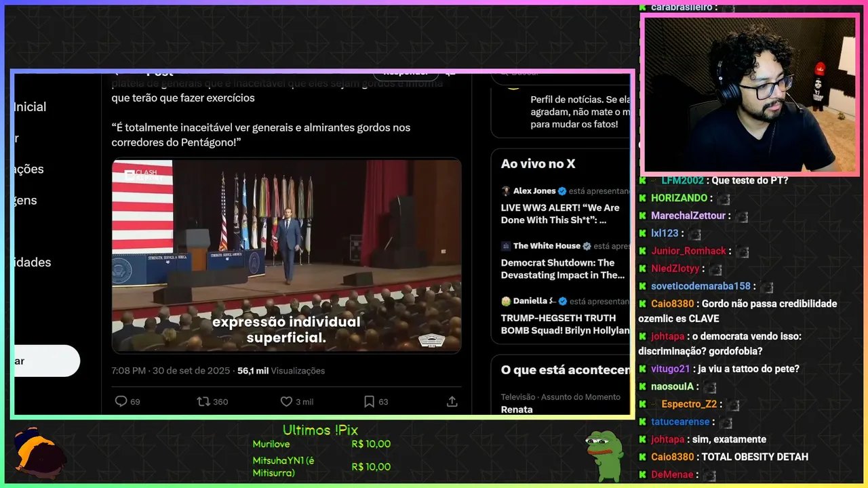Click the username Espectro_Z2 in chat
The height and width of the screenshot is (488, 868).
tap(689, 404)
